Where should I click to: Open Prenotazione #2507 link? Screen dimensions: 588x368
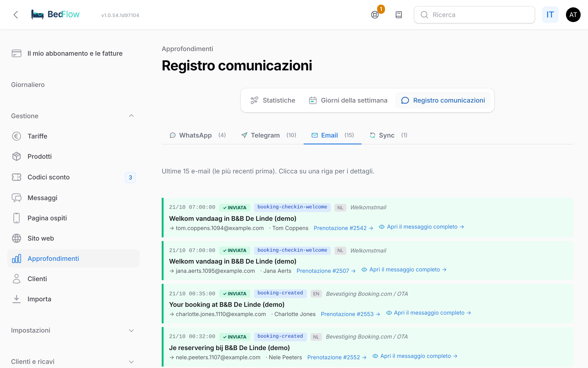326,271
